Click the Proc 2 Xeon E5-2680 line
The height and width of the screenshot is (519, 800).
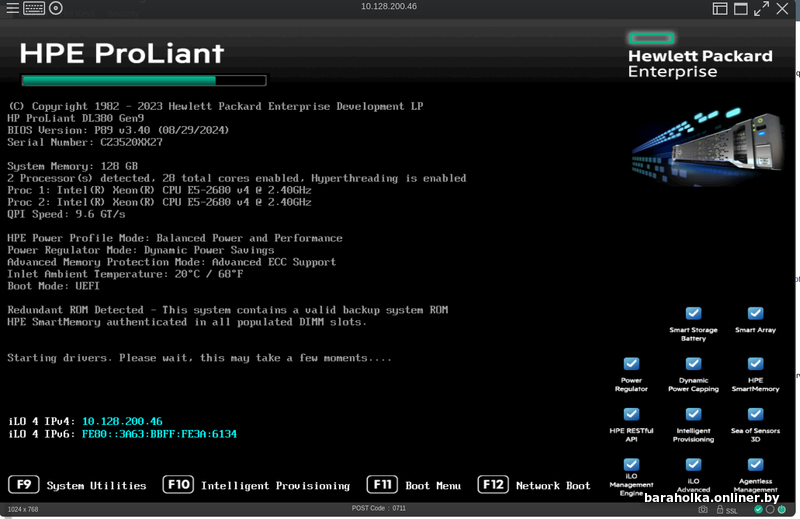(x=159, y=202)
